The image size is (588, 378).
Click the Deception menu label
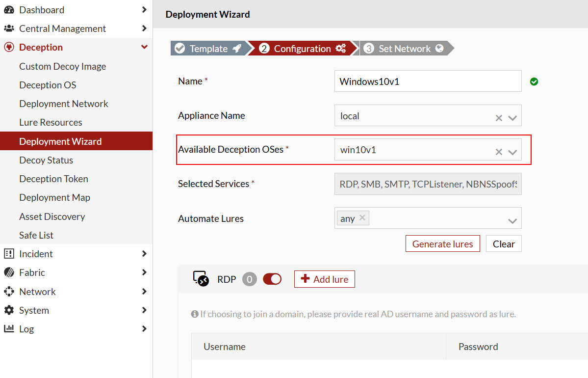pos(41,47)
